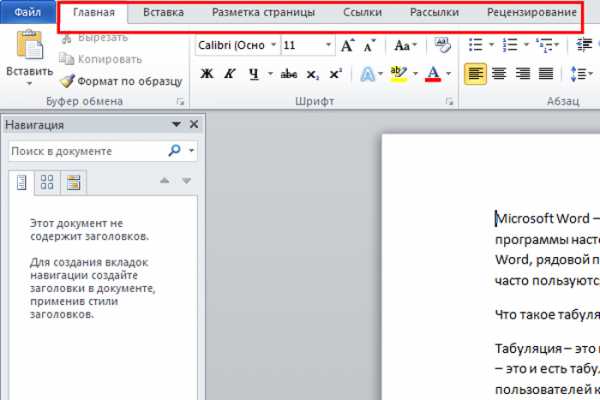Open Буфер обмена dialog launcher
Screen dimensions: 600x400
(180, 101)
